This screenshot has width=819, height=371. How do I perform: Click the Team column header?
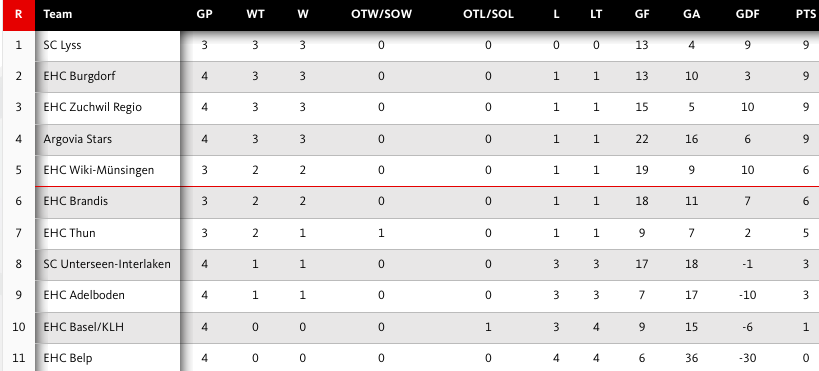tap(57, 15)
